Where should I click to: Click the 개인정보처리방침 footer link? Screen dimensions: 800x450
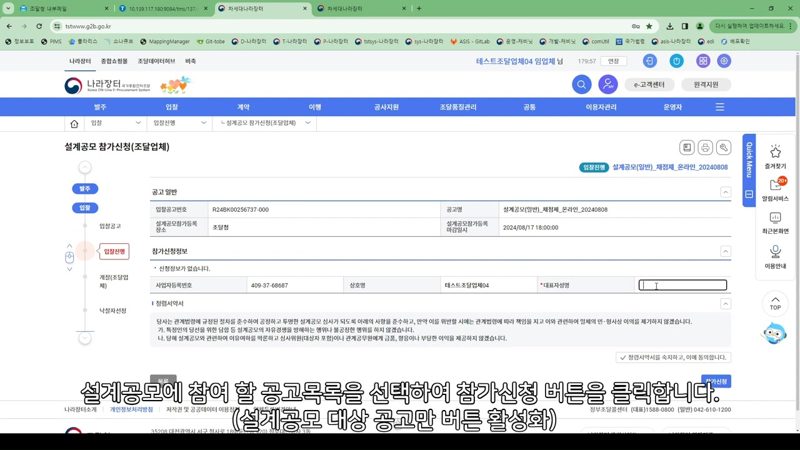(x=131, y=410)
